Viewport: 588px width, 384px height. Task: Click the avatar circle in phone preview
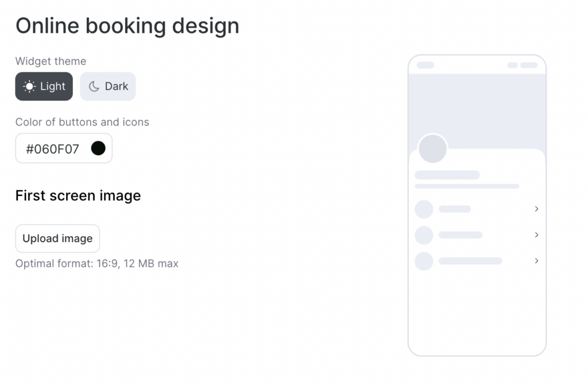click(432, 149)
